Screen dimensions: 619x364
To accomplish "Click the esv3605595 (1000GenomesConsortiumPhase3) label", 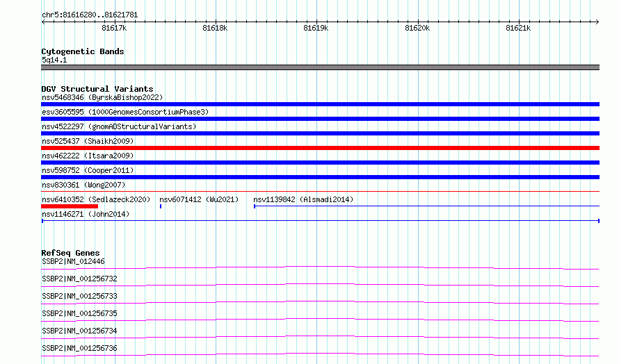I will click(x=125, y=112).
